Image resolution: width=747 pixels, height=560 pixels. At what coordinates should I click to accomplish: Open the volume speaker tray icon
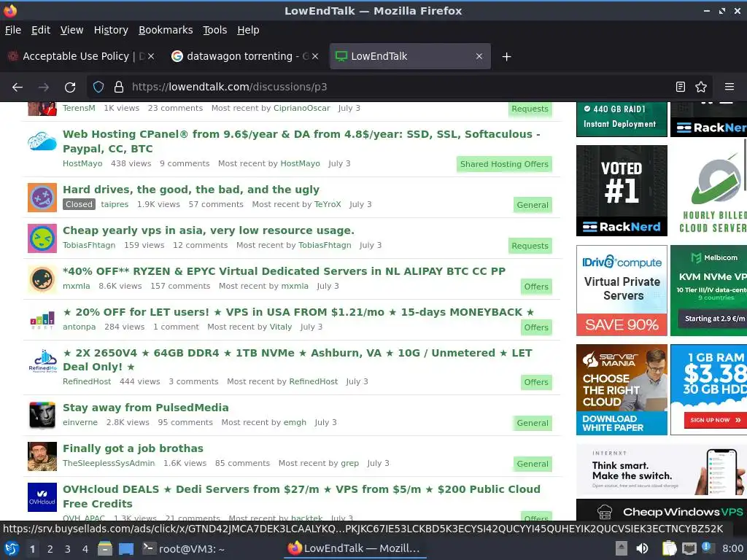click(642, 548)
